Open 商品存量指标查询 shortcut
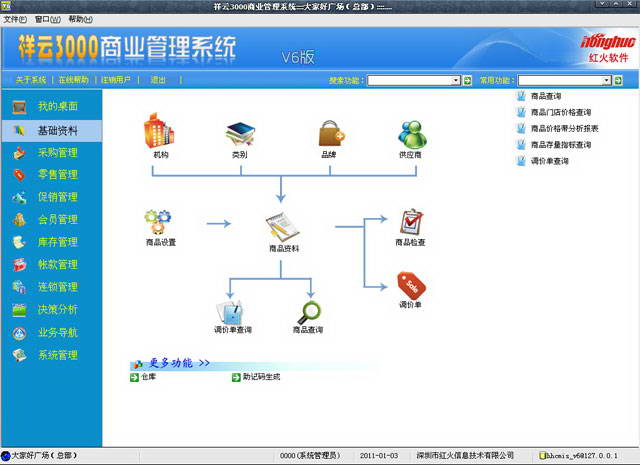Screen dimensions: 640x465 coord(561,145)
